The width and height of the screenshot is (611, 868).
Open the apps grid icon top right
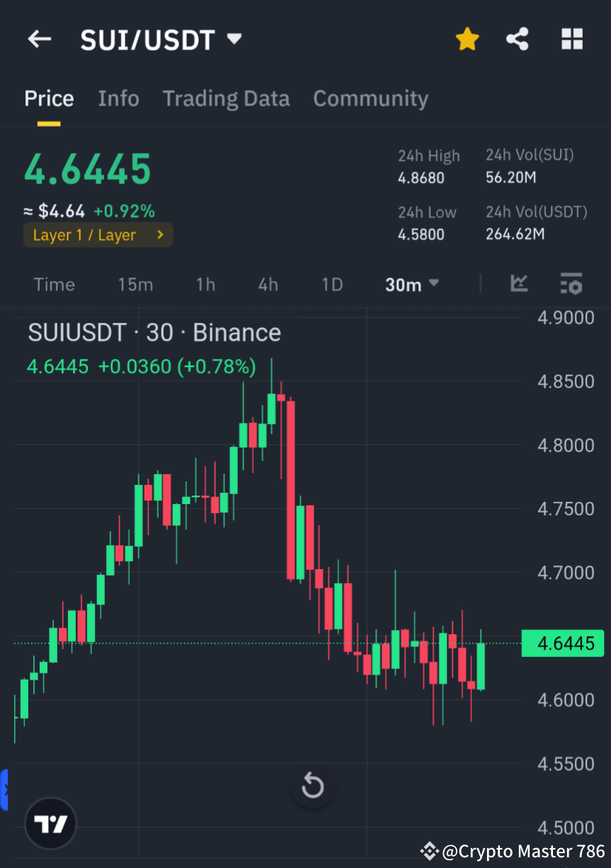pos(571,39)
